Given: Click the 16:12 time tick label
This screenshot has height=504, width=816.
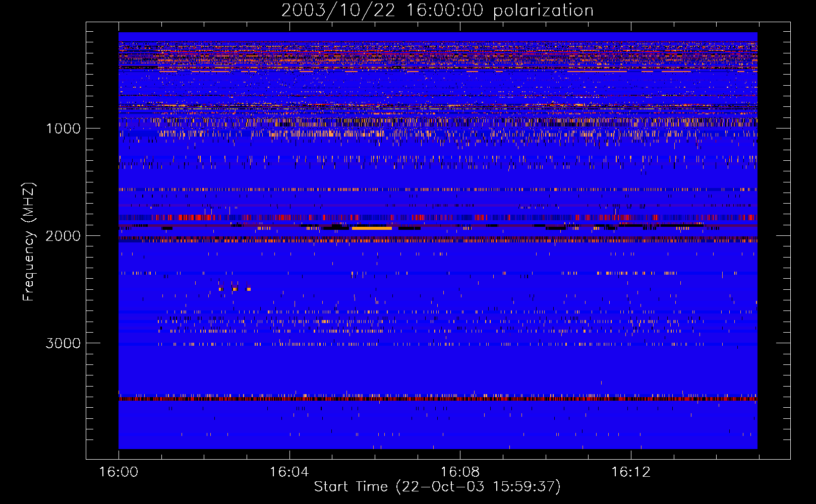Looking at the screenshot, I should tap(631, 472).
